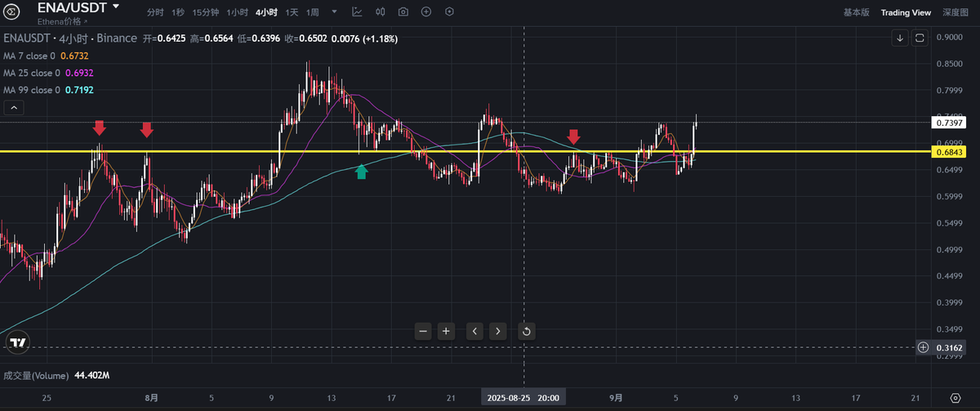Open the ENA/USDT pair dropdown
Viewport: 980px width, 411px height.
pos(116,7)
